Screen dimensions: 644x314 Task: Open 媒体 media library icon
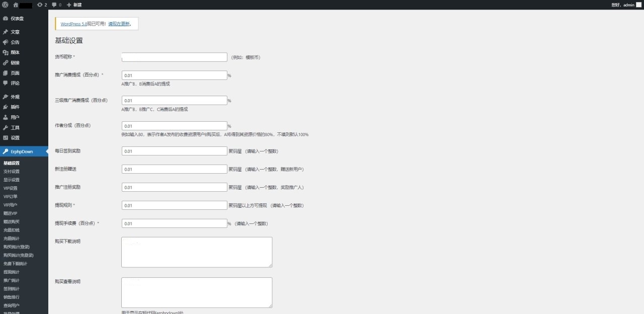tap(6, 52)
